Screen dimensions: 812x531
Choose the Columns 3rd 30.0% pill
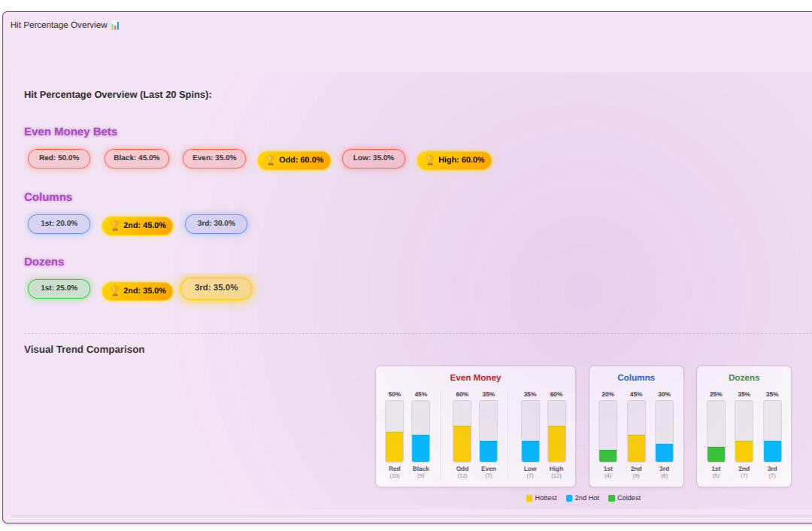point(216,224)
